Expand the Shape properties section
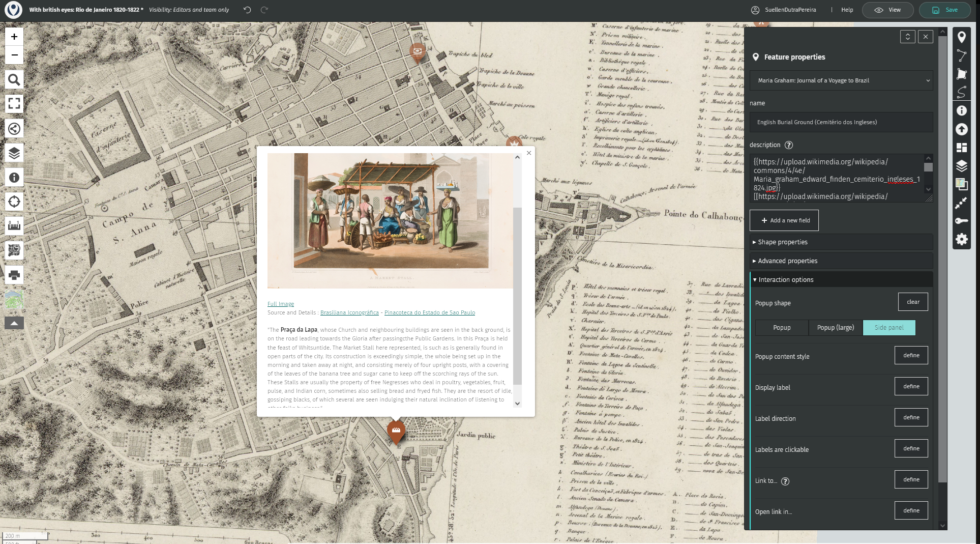 click(x=783, y=242)
